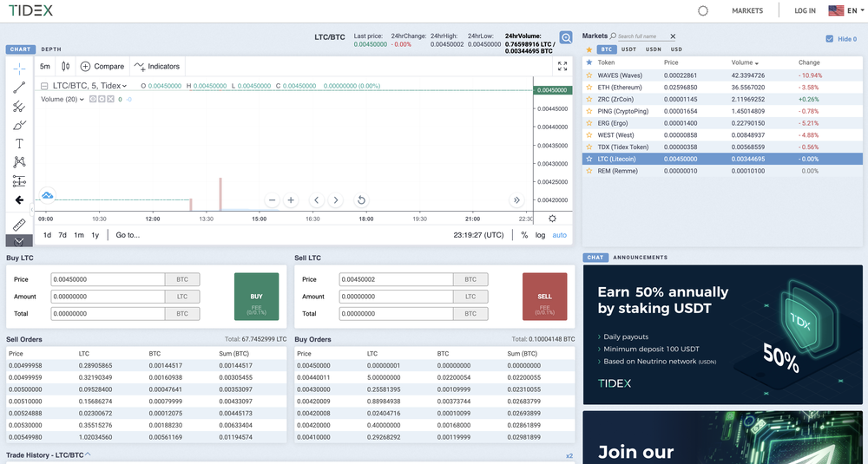Collapse the chart legend minus box
The height and width of the screenshot is (464, 868).
[44, 86]
